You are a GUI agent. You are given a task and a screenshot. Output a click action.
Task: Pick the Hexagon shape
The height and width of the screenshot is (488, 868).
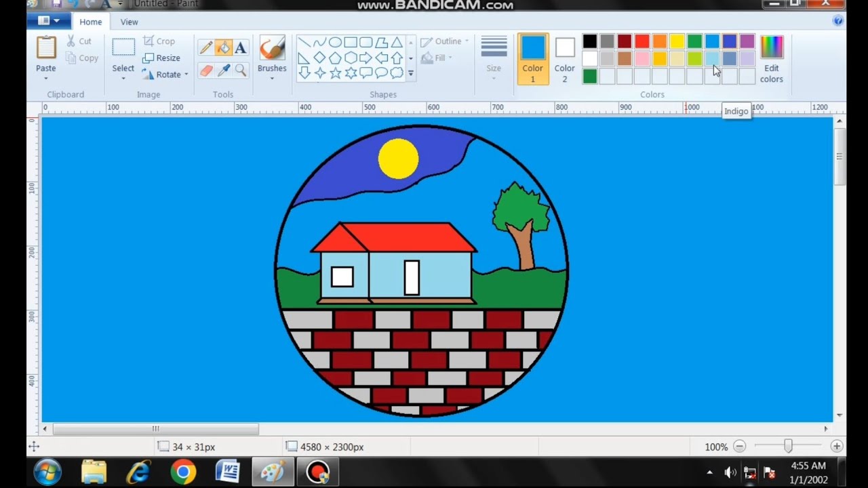[x=351, y=58]
